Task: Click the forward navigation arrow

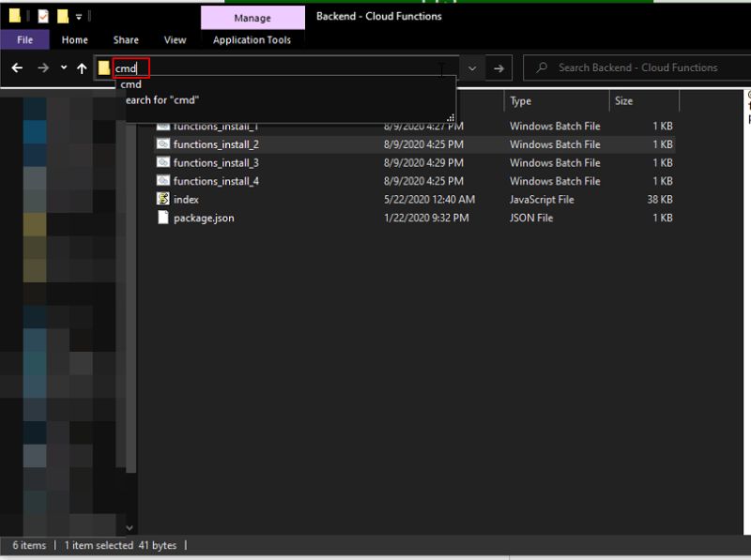Action: click(x=43, y=68)
